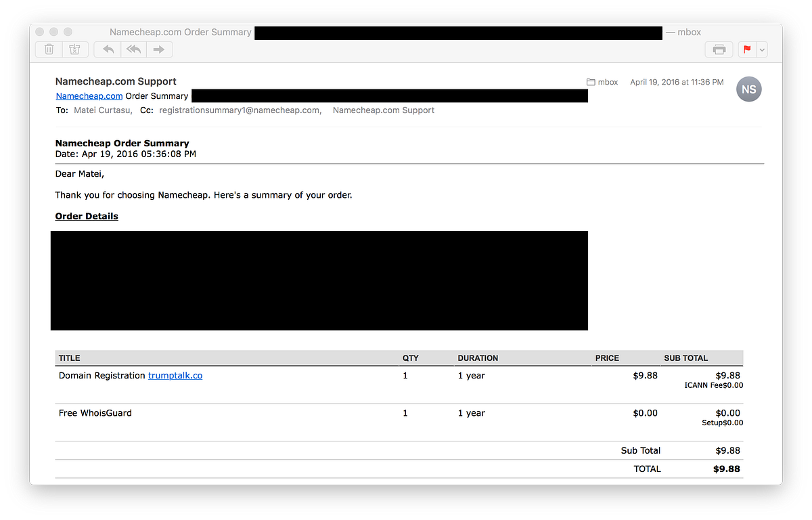Click Date: Apr 19, 2016 05:36:08 PM line

click(126, 154)
